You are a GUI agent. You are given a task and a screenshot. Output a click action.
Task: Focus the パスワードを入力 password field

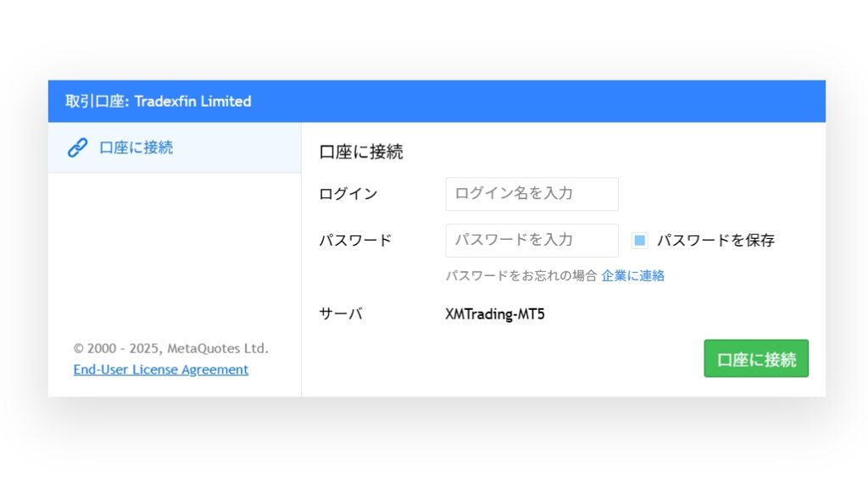[x=531, y=240]
